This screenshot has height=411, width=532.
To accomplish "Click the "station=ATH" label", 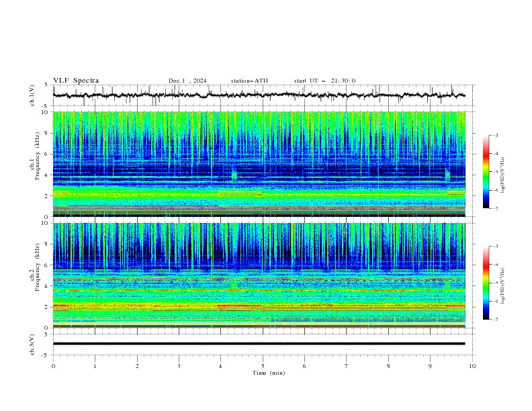I will coord(249,81).
